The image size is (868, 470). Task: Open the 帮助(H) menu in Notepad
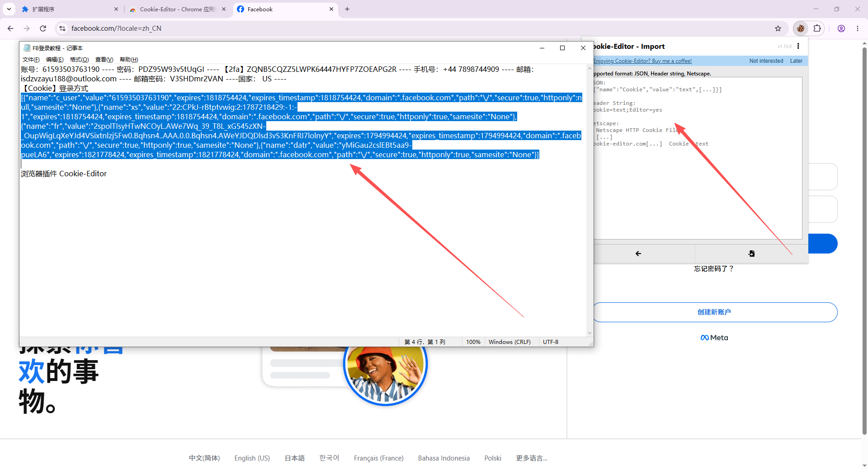pos(129,60)
